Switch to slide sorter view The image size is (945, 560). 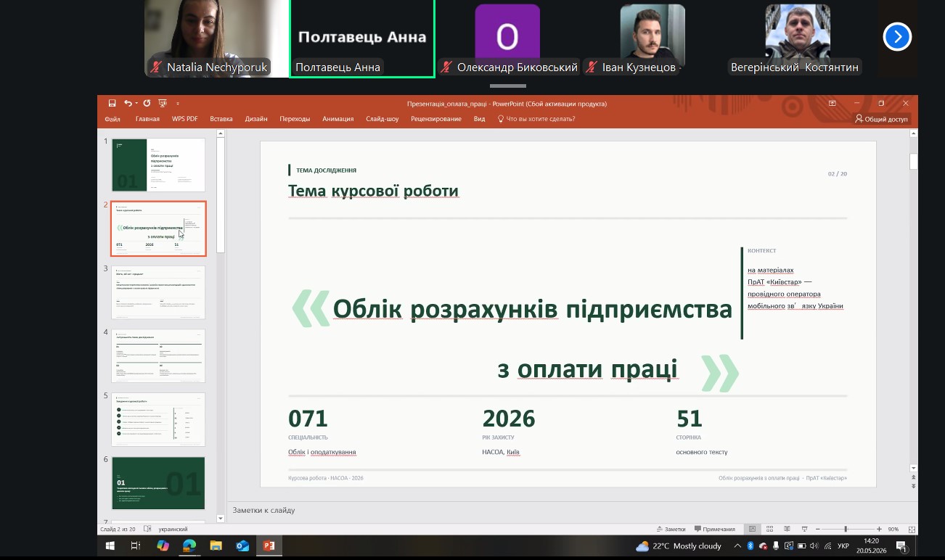(770, 529)
